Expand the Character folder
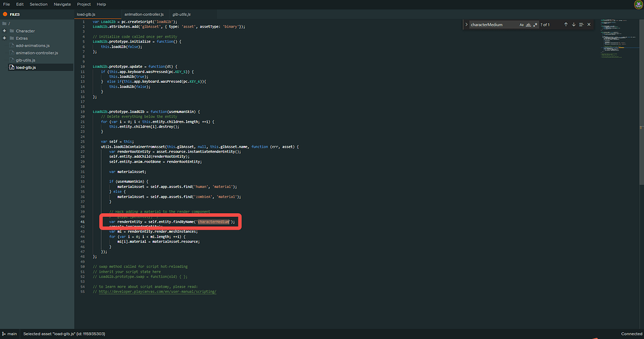The width and height of the screenshot is (644, 339). click(x=4, y=31)
